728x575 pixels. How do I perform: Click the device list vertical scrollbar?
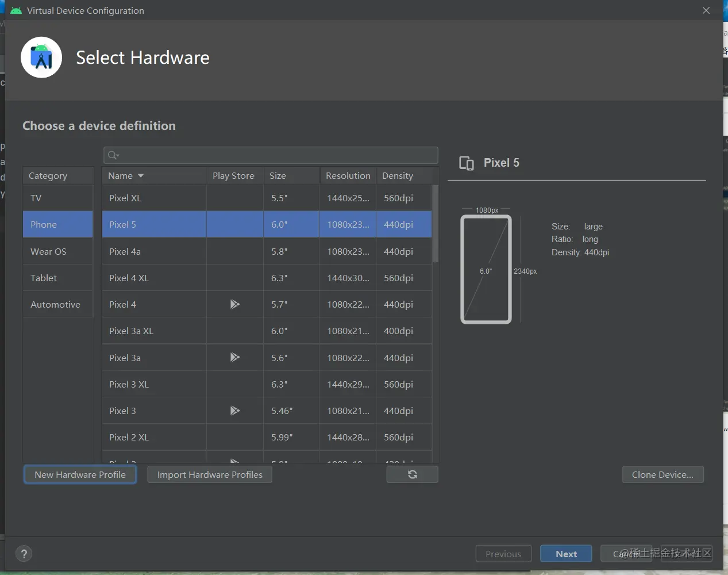(x=435, y=224)
